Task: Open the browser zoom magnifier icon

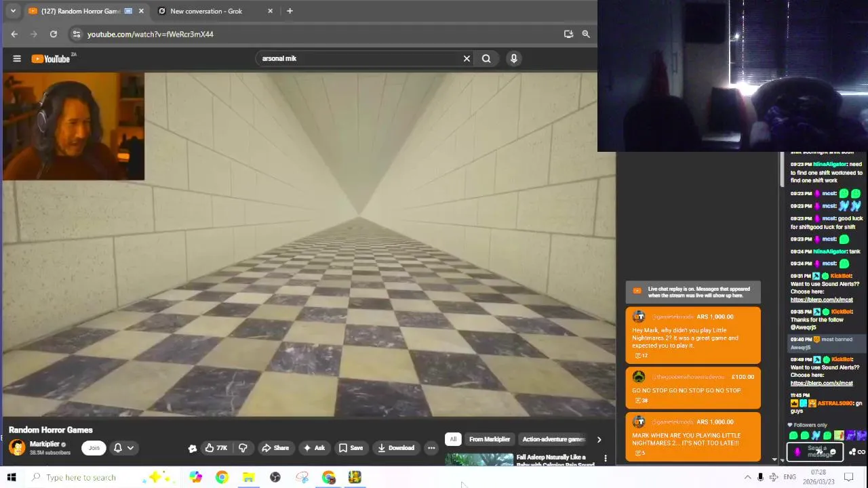Action: [586, 34]
